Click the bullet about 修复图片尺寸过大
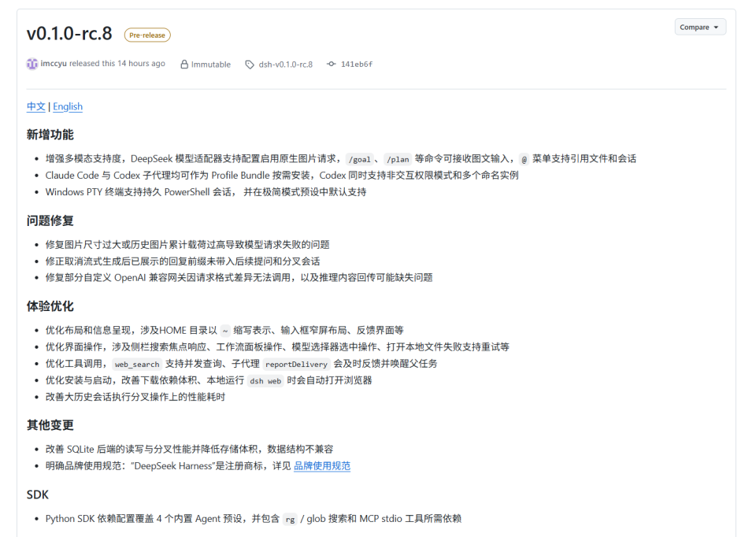The width and height of the screenshot is (756, 537). [x=187, y=245]
